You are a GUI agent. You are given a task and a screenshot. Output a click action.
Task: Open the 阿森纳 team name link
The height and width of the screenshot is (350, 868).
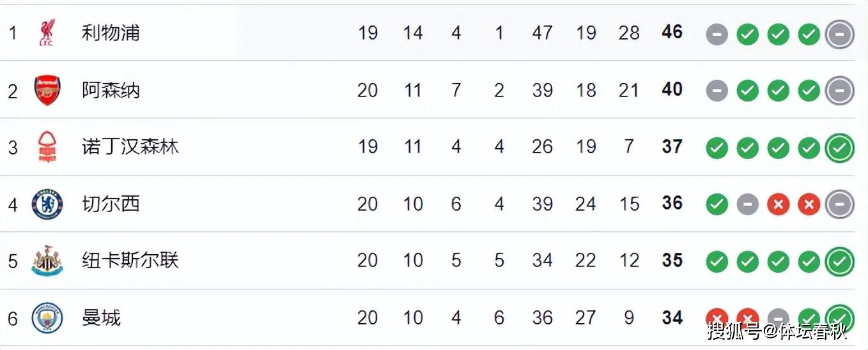coord(111,90)
